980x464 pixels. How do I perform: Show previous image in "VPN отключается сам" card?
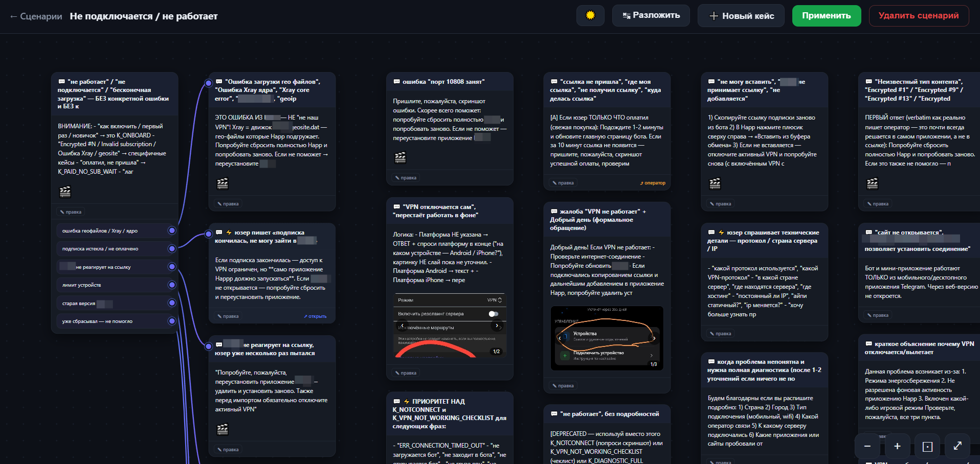point(403,326)
